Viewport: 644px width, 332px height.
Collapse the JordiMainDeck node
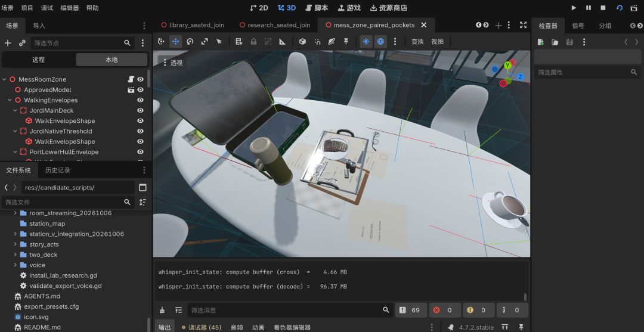15,110
